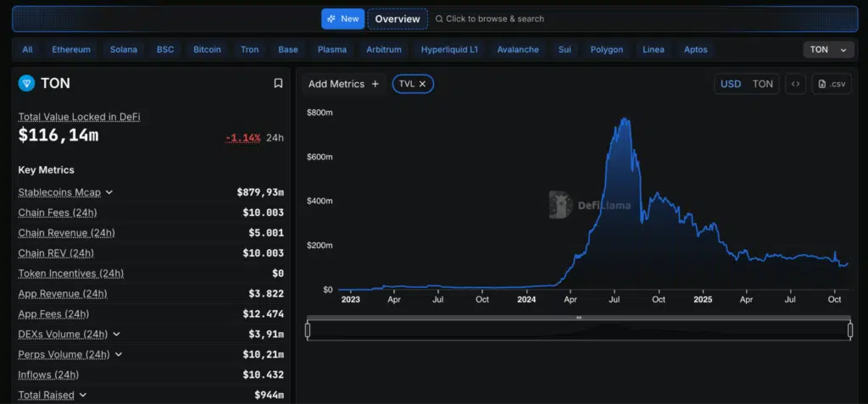Click the TON logo icon

pyautogui.click(x=26, y=84)
